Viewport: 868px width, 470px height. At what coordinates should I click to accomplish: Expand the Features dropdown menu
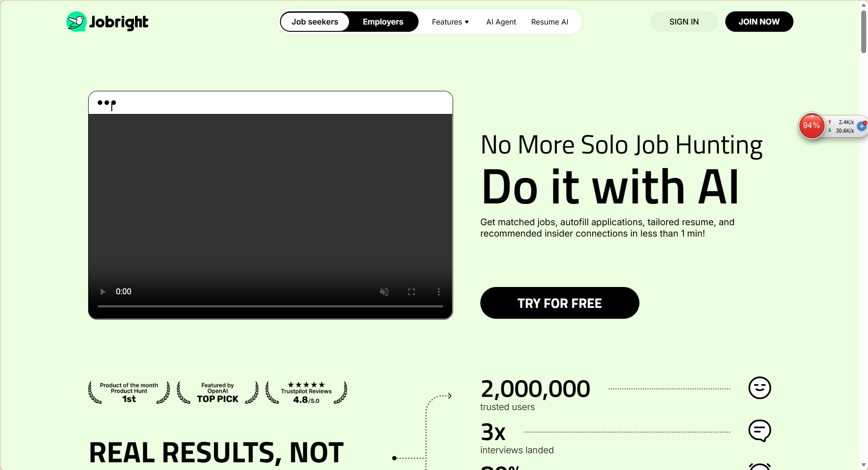pyautogui.click(x=450, y=22)
